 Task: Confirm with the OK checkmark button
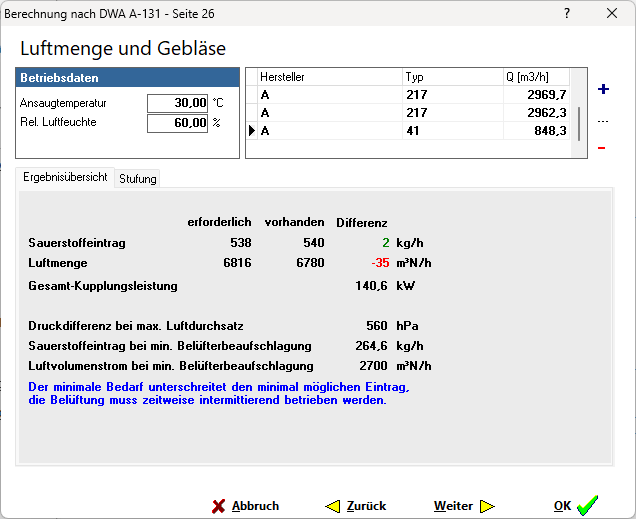point(576,506)
